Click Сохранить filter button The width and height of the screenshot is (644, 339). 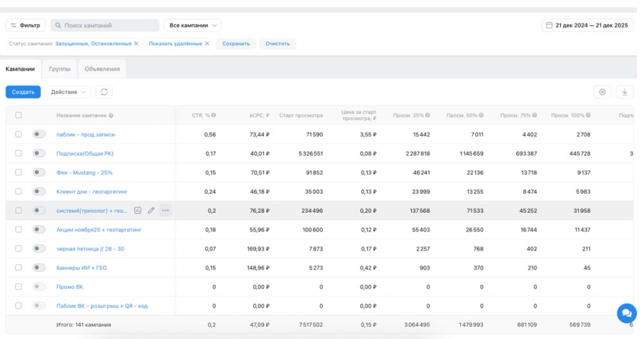point(236,44)
